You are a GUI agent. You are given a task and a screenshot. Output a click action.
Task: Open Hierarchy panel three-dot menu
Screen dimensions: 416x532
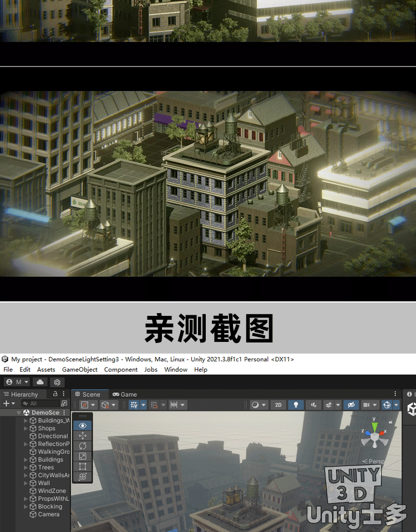click(x=63, y=394)
